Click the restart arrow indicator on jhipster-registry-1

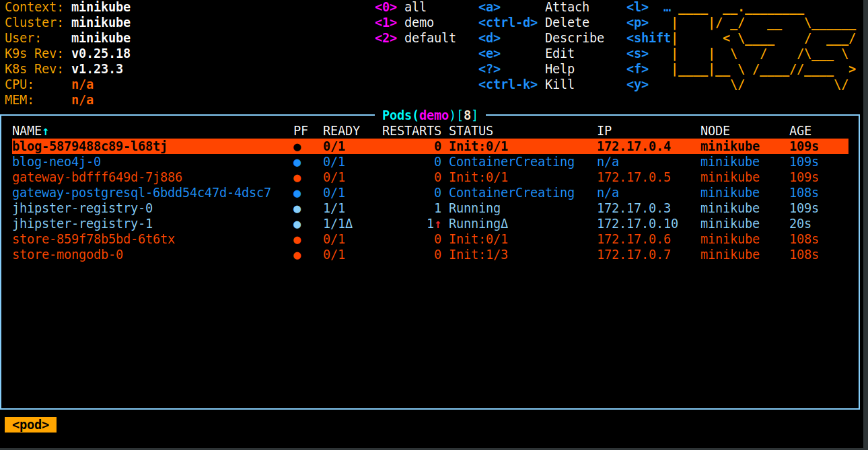[438, 225]
